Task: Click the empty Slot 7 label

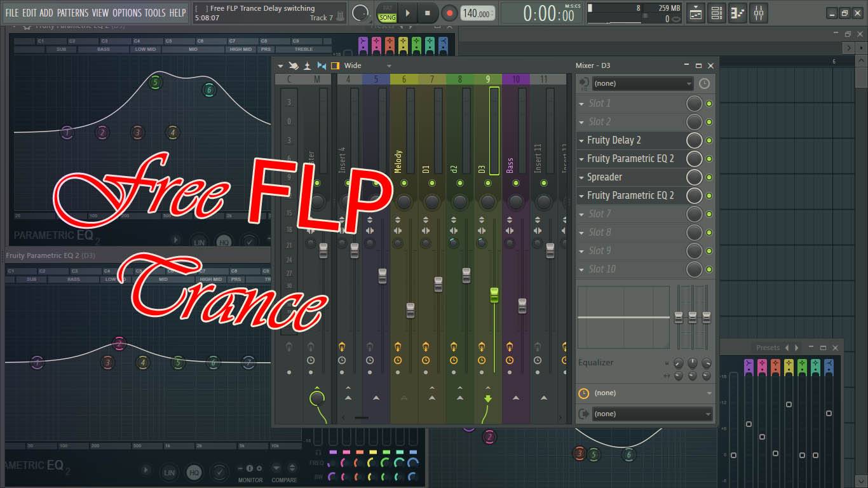Action: tap(599, 214)
